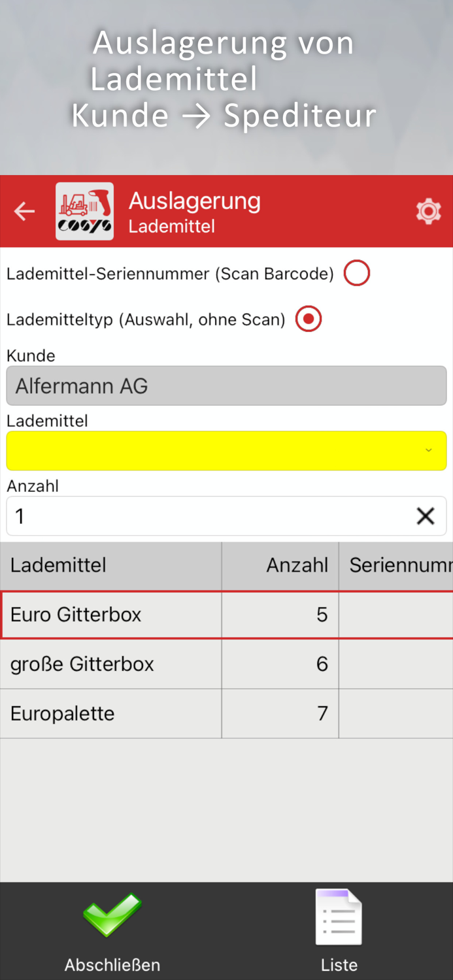Select the Lademittel-Seriennummer scan radio button

coord(356,272)
